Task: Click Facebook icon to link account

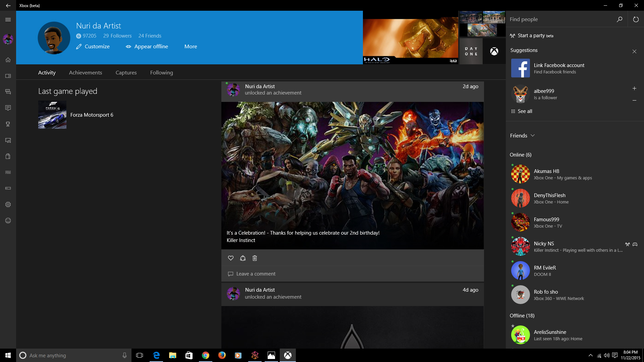Action: tap(521, 68)
